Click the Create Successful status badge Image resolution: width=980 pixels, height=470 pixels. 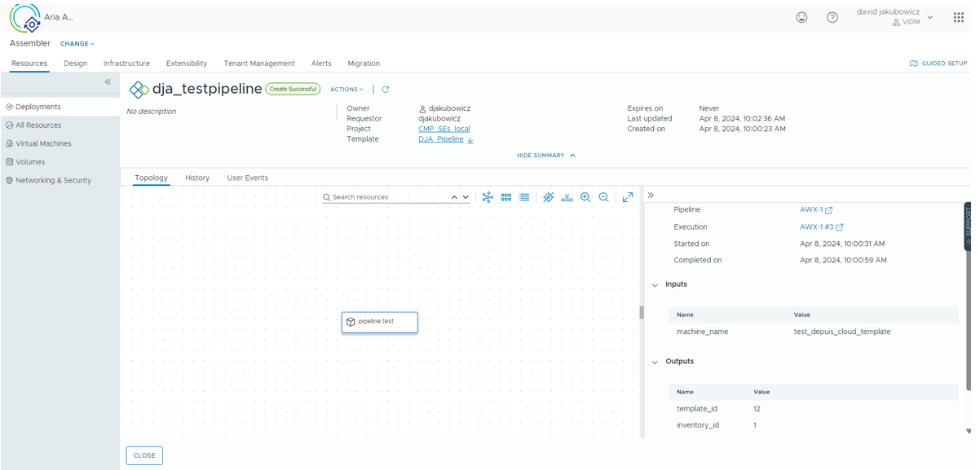click(293, 90)
